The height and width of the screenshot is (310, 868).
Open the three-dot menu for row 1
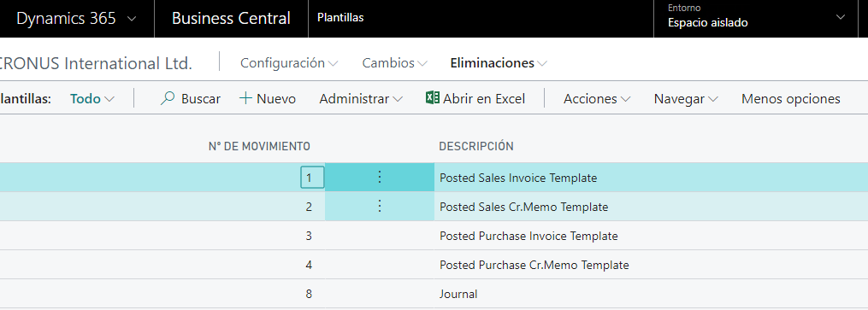coord(380,178)
